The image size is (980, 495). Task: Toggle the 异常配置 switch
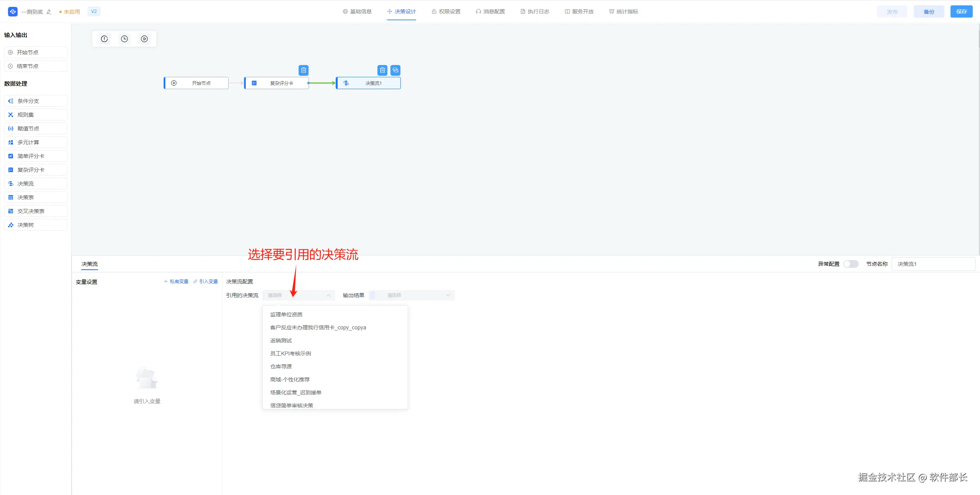[x=851, y=264]
